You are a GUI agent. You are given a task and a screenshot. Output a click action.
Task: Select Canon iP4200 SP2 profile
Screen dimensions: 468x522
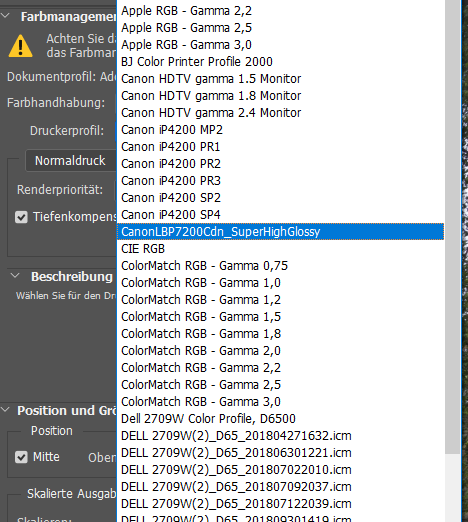281,198
